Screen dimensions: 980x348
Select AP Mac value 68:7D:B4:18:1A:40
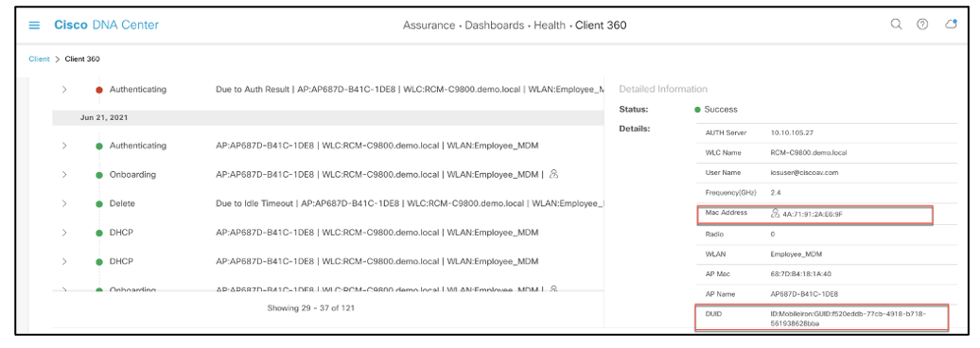click(x=801, y=274)
